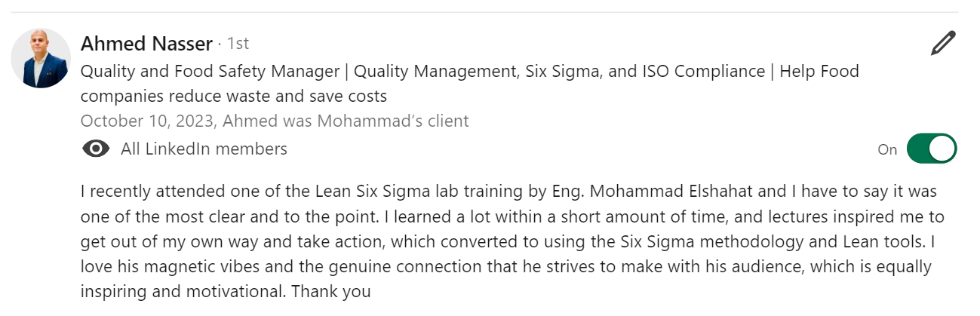Click "companies reduce waste and save costs" line
This screenshot has height=316, width=980.
click(233, 96)
